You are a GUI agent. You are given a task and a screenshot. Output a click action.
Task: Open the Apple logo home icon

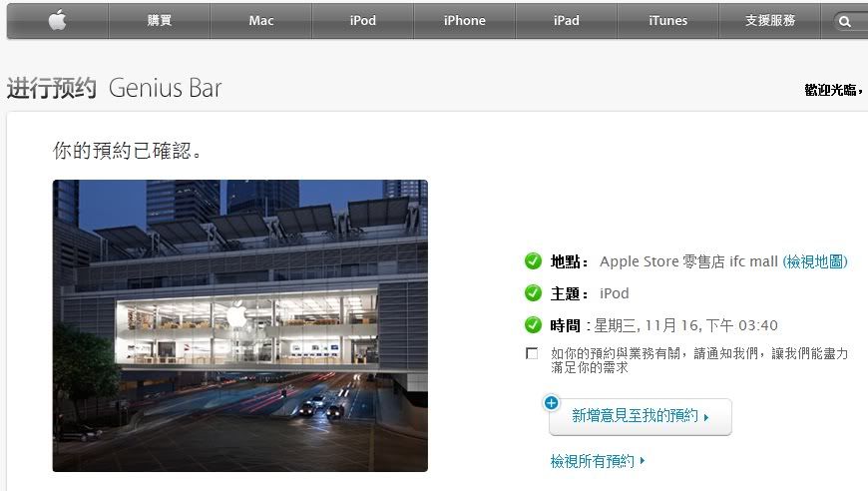(58, 21)
